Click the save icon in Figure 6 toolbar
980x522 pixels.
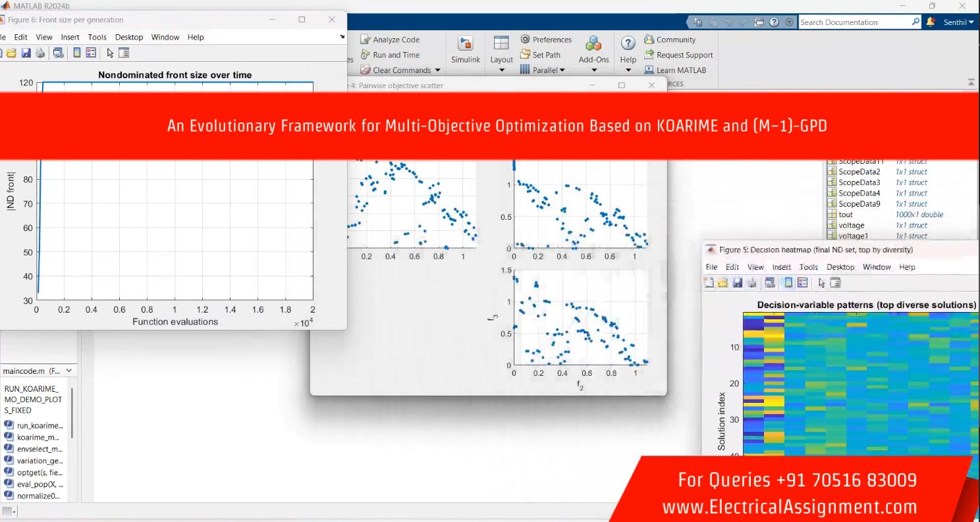click(x=26, y=53)
